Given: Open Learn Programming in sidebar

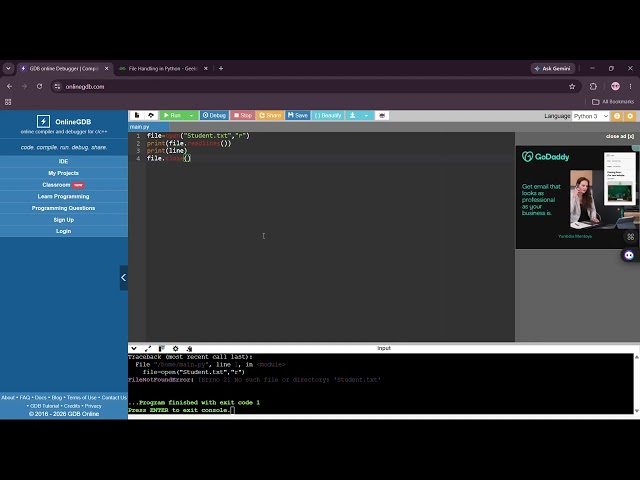Looking at the screenshot, I should point(64,196).
